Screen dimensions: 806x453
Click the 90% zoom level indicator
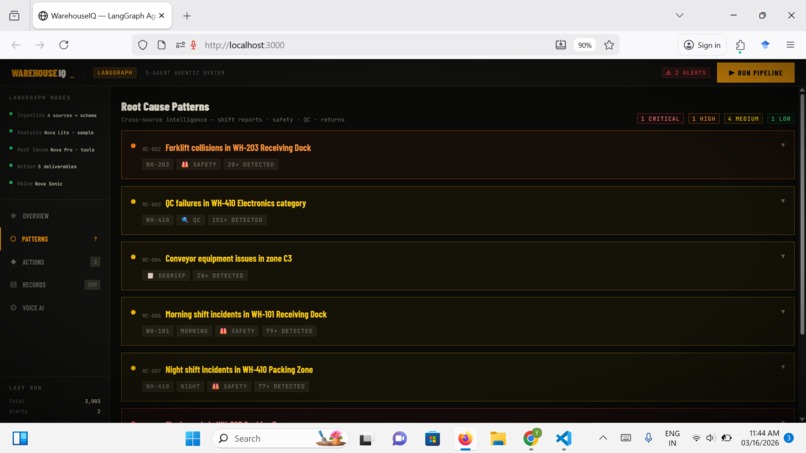coord(584,45)
